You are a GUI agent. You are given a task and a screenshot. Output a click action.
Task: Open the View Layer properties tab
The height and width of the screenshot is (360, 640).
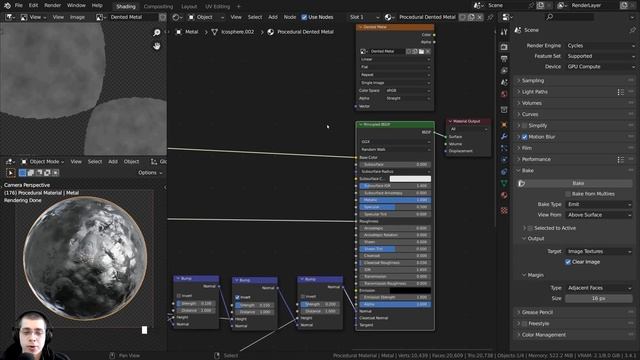504,71
